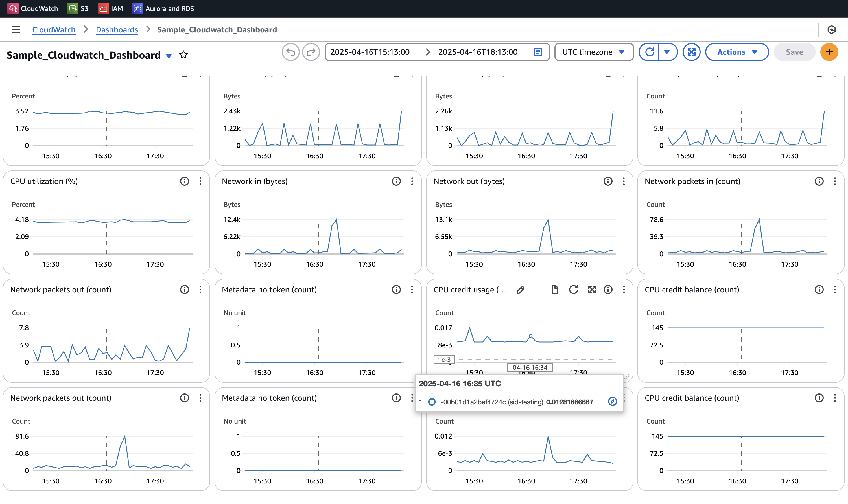Open the calendar date picker icon
Image resolution: width=848 pixels, height=504 pixels.
click(538, 52)
